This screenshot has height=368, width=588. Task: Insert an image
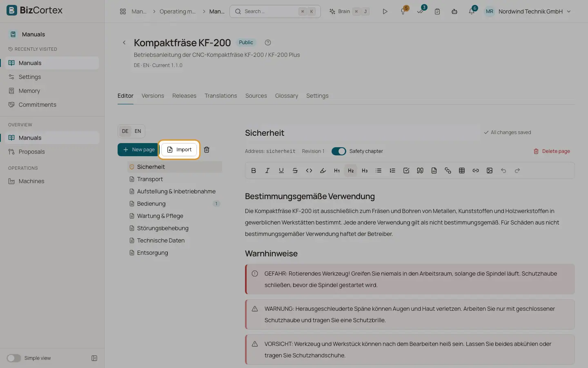[490, 171]
